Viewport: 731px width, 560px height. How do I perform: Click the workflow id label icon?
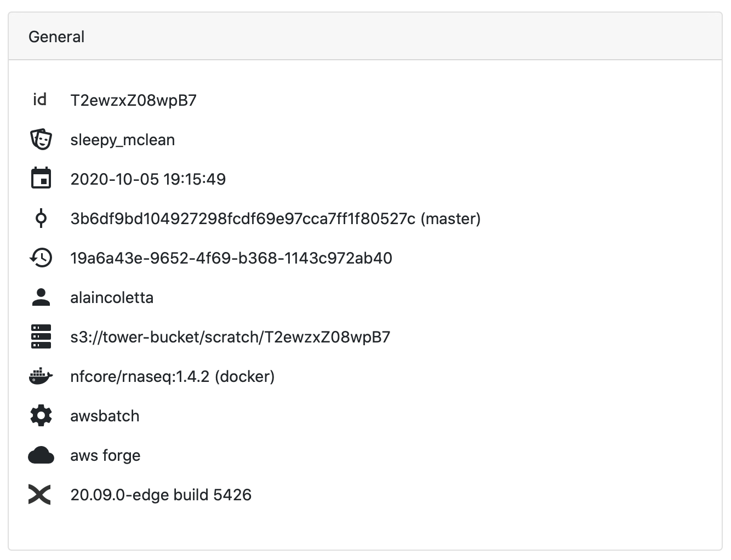40,100
